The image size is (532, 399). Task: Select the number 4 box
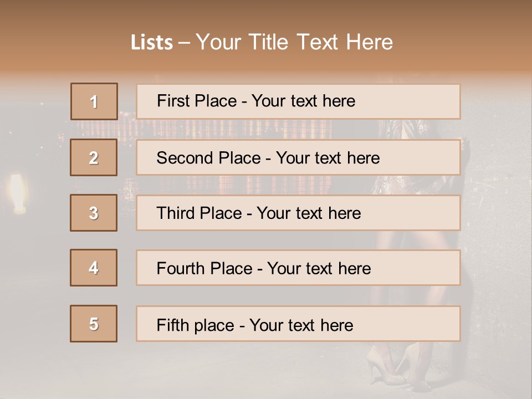click(94, 268)
